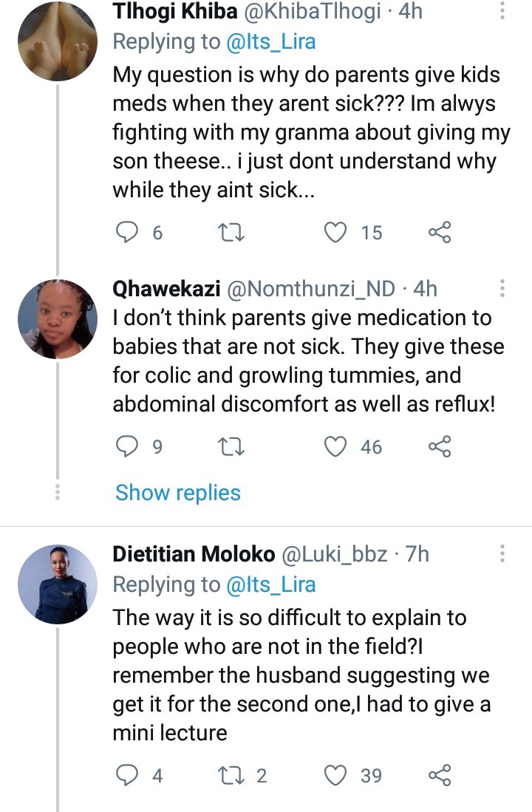The image size is (532, 812).
Task: Retweet Qhawekazi's tweet
Action: coord(231,446)
